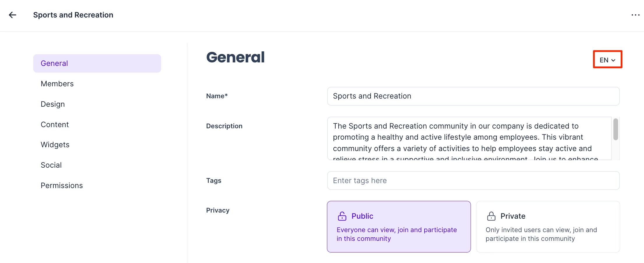
Task: Click the Sports and Recreation header title
Action: 73,15
